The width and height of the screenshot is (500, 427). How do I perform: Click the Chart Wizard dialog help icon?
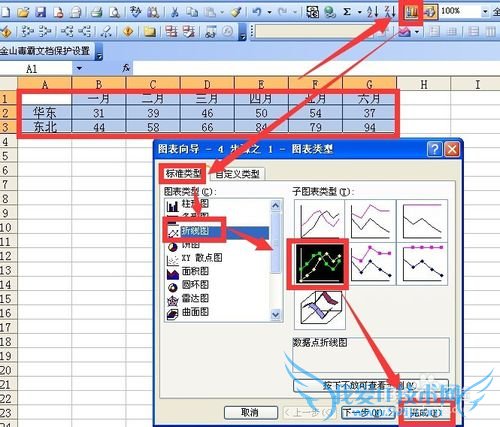coord(435,149)
